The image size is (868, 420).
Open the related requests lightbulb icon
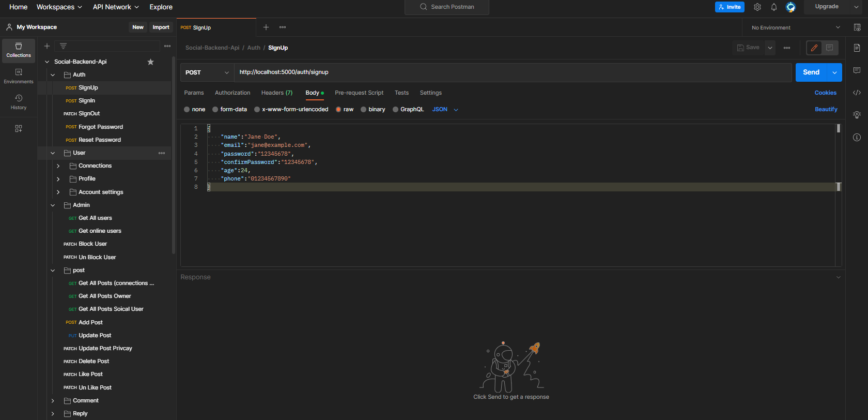point(857,115)
